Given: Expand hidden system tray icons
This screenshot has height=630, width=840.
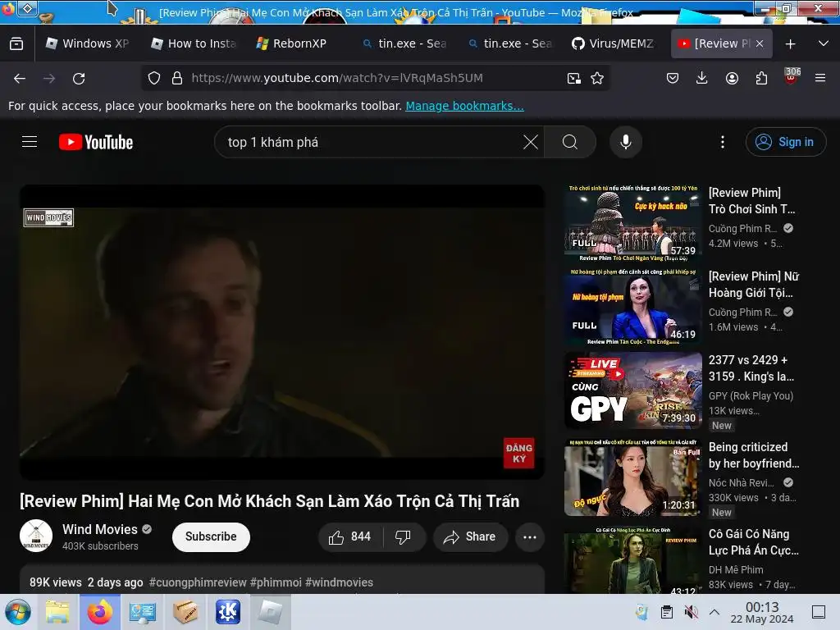Looking at the screenshot, I should pyautogui.click(x=714, y=612).
